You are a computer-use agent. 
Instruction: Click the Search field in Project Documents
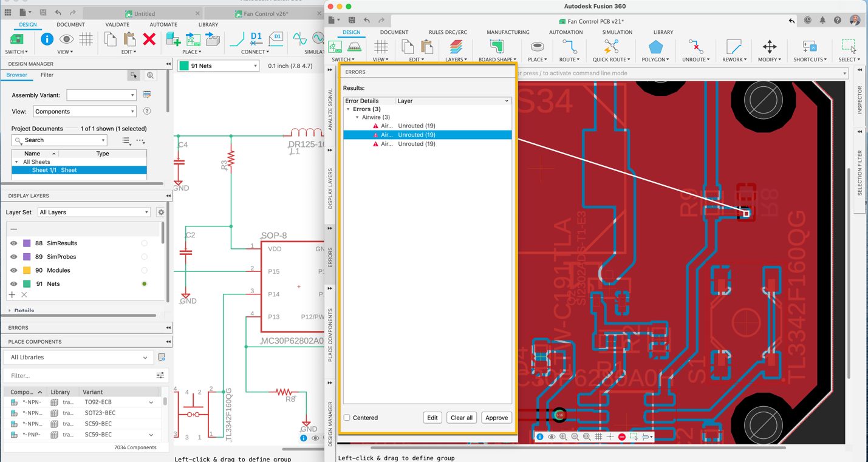pos(58,140)
